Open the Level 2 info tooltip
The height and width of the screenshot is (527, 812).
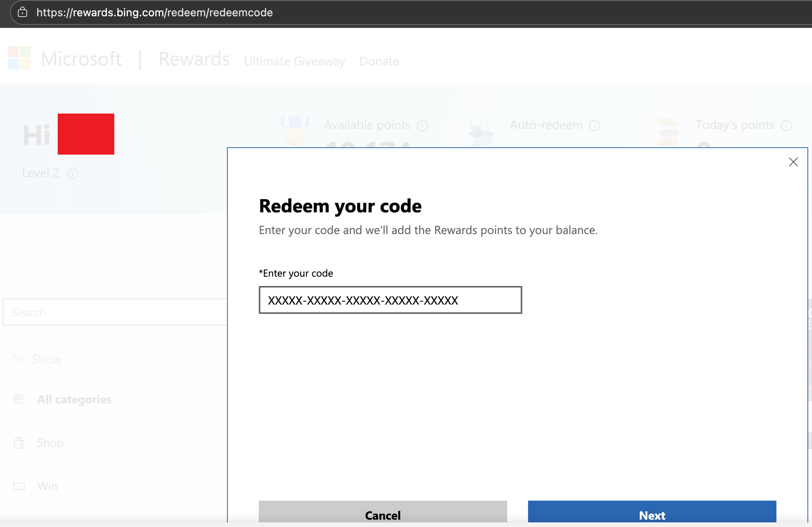click(73, 174)
